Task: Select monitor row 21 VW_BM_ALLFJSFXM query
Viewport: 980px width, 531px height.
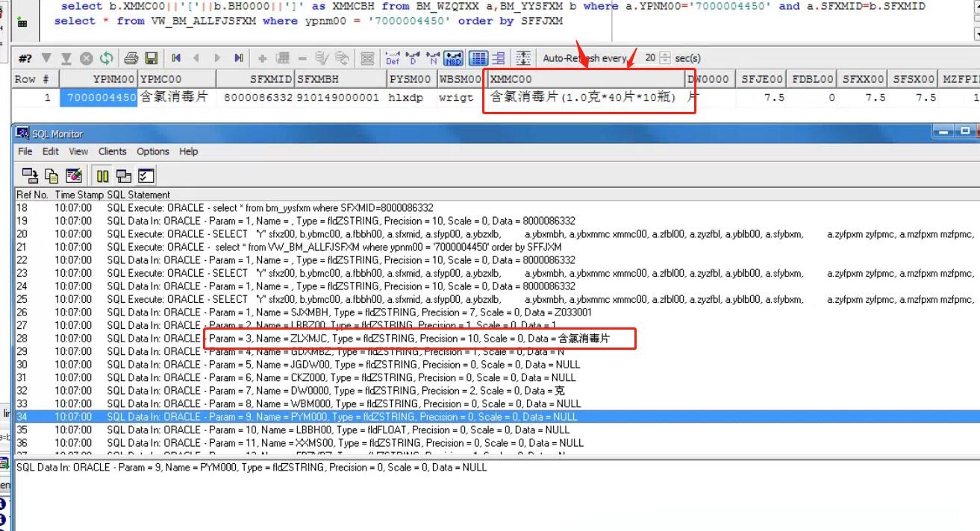Action: (497, 247)
